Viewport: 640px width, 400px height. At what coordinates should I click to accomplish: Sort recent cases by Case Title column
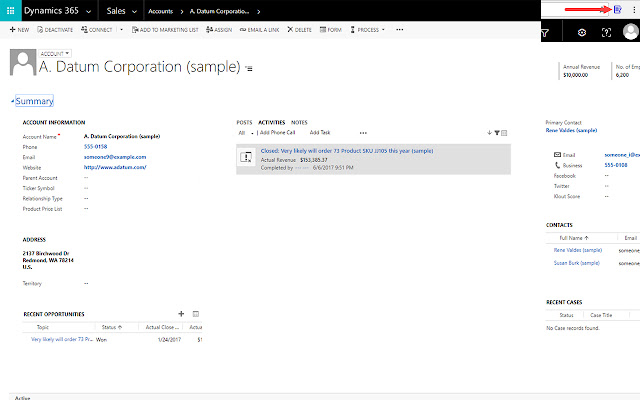click(601, 315)
